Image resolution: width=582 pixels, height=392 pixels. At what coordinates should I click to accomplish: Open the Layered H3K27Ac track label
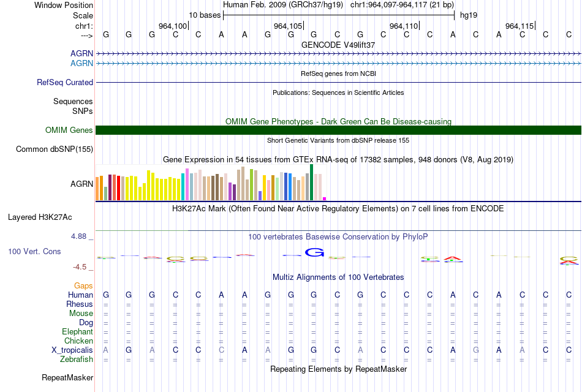click(x=40, y=217)
